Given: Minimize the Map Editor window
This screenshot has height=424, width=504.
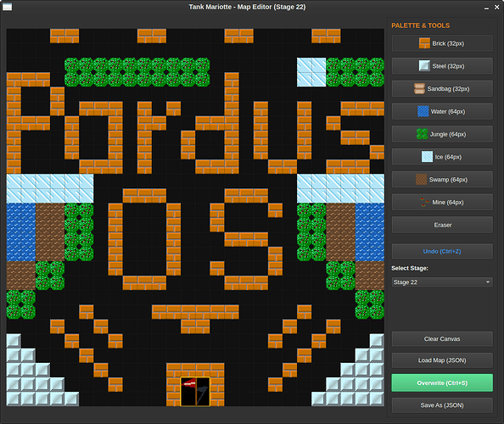Looking at the screenshot, I should click(486, 8).
